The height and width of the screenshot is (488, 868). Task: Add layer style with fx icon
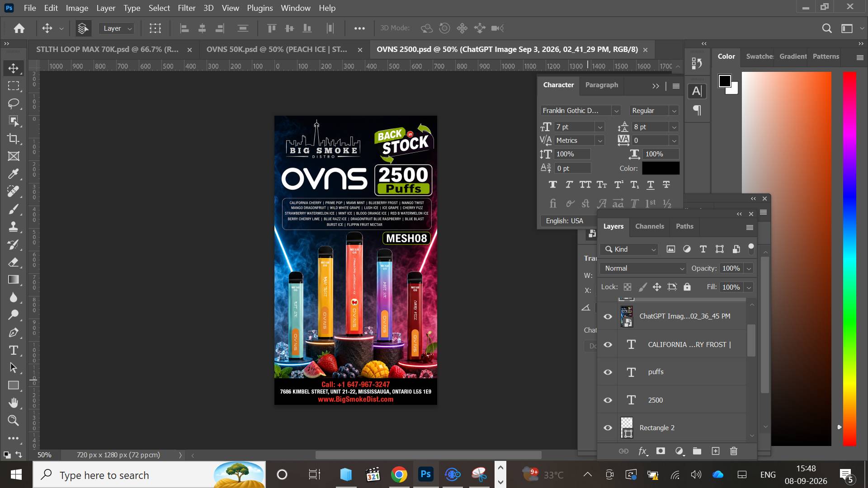tap(642, 451)
